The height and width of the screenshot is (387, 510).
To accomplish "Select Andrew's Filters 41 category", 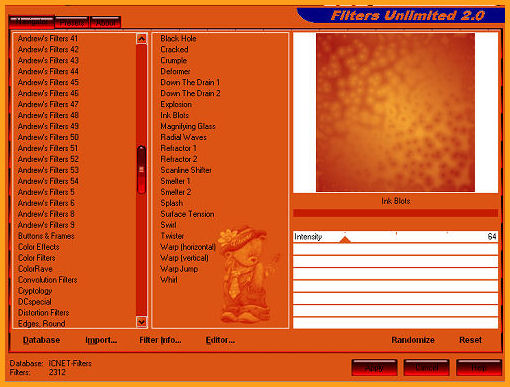I will click(x=48, y=39).
